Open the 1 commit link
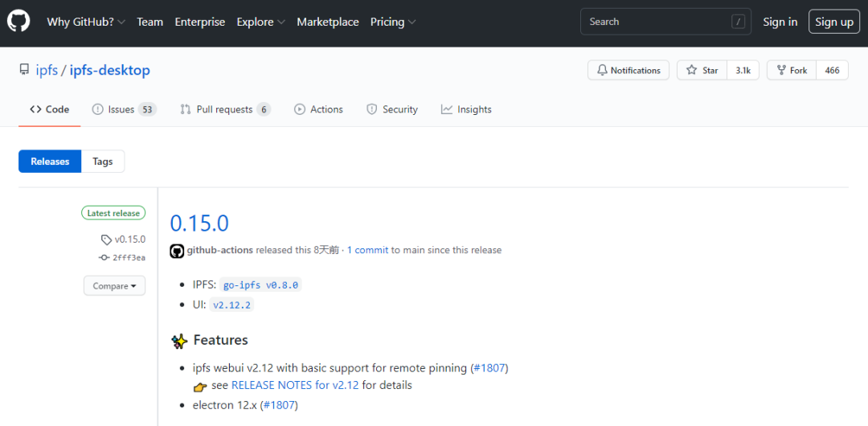868x426 pixels. (x=367, y=250)
